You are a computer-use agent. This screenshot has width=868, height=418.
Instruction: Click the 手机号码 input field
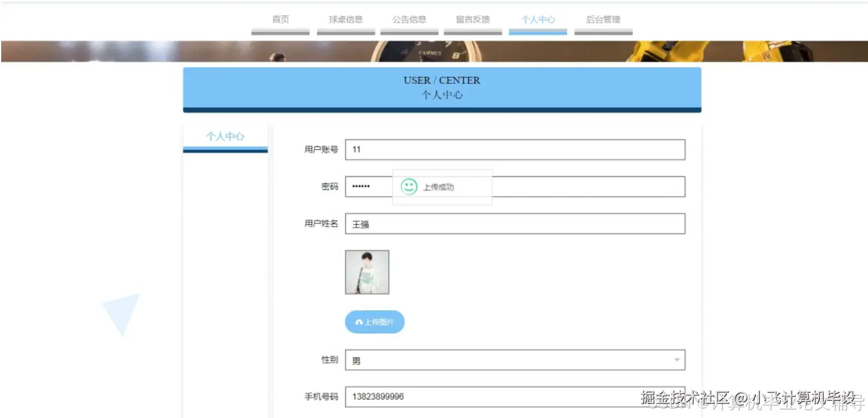point(515,397)
